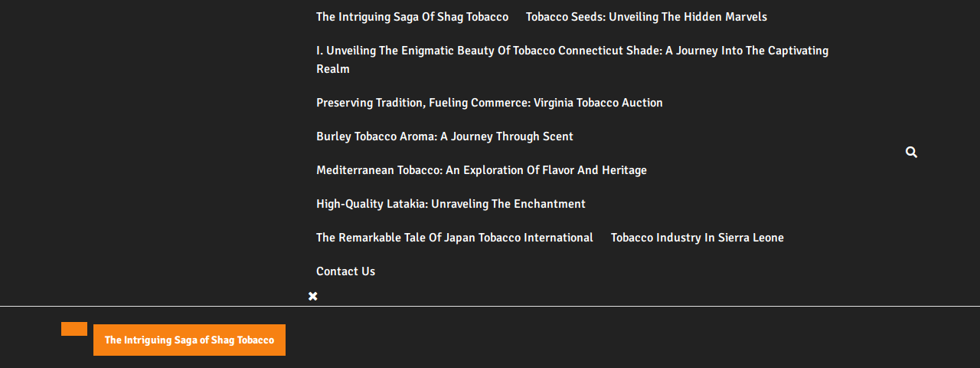Image resolution: width=980 pixels, height=368 pixels.
Task: Click the small orange rectangle badge
Action: (74, 329)
